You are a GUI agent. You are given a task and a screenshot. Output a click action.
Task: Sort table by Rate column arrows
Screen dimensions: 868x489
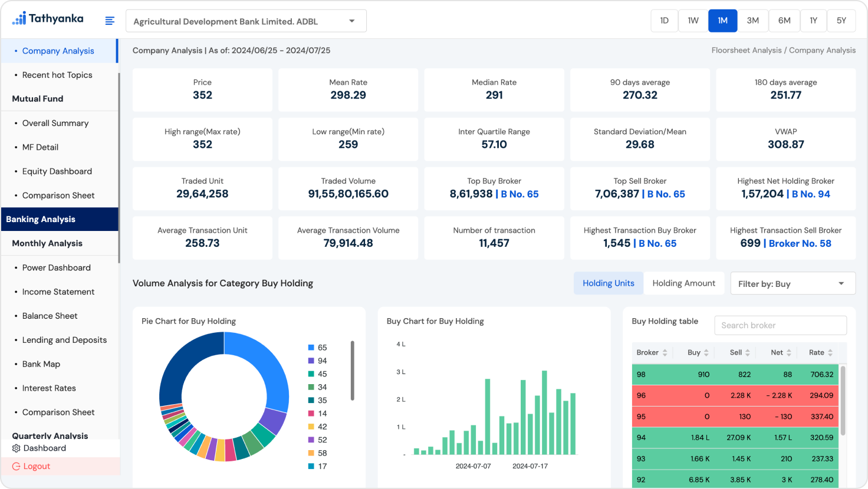(x=830, y=353)
